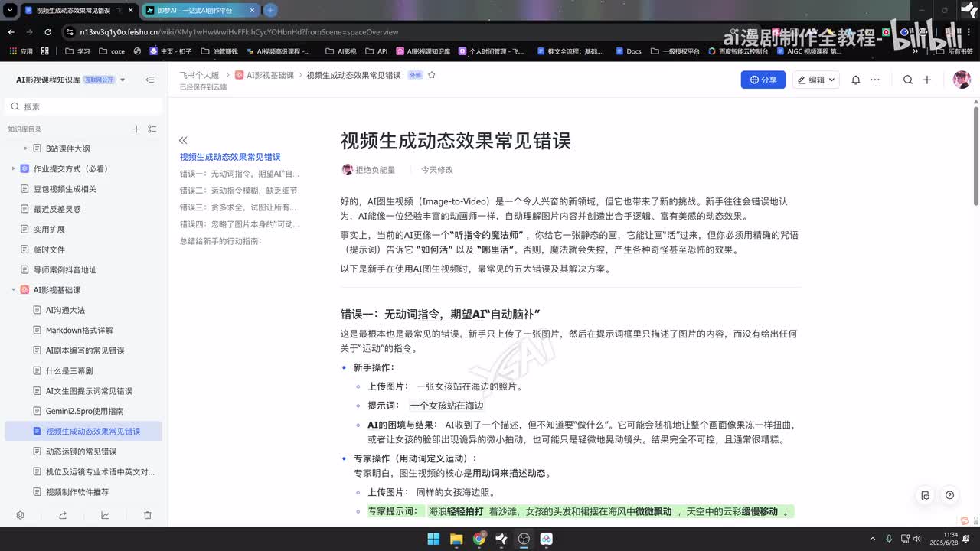
Task: Open the coze bookmark folder
Action: [x=112, y=51]
